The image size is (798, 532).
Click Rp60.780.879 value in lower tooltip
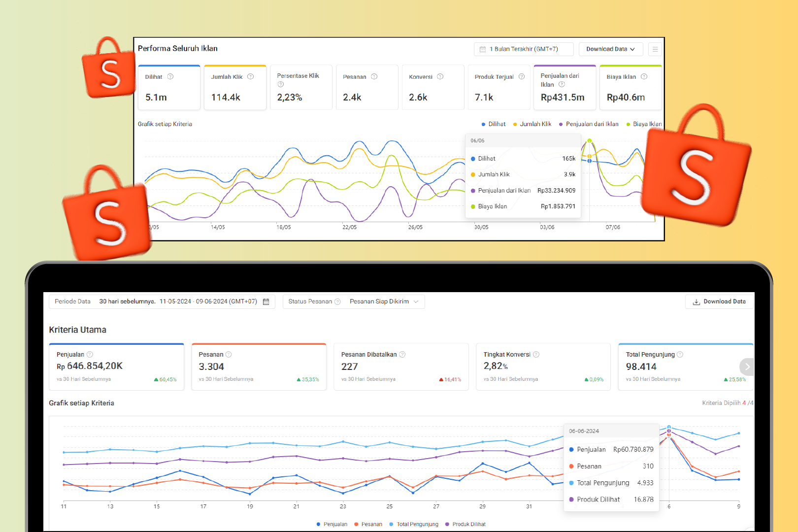click(633, 449)
